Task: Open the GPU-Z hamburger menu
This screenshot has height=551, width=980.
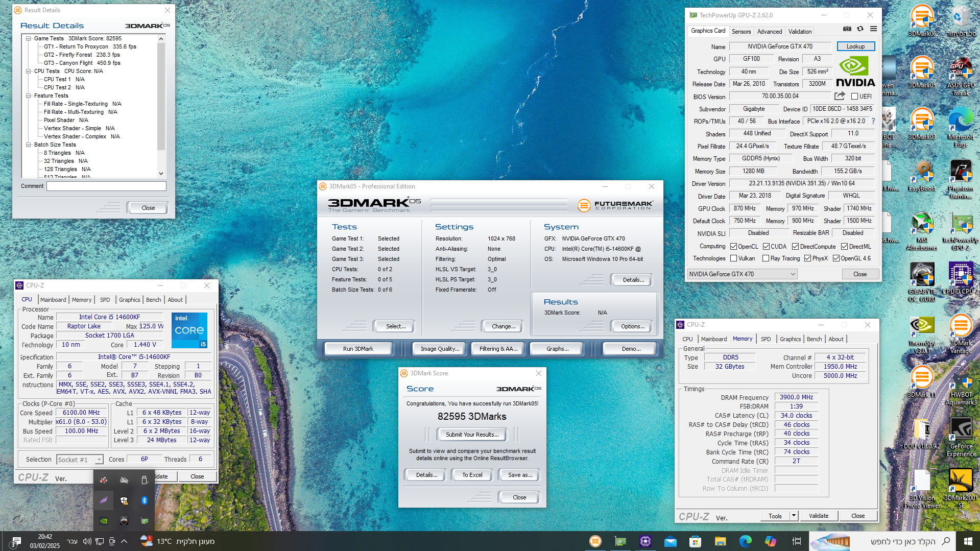Action: pyautogui.click(x=873, y=29)
